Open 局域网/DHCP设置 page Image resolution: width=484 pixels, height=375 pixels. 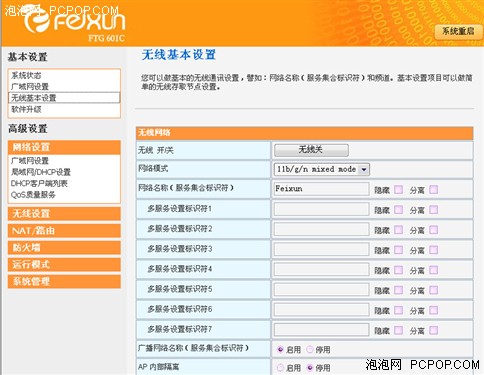point(41,172)
